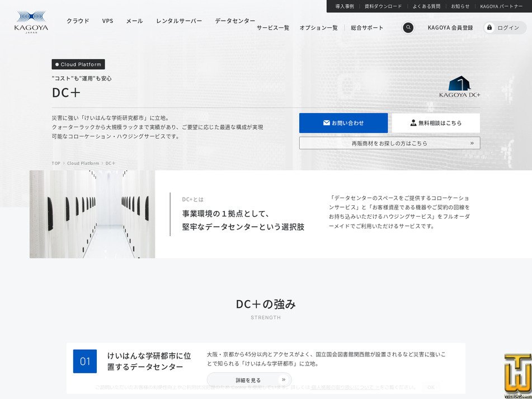The height and width of the screenshot is (399, 532).
Task: Go to Cloud Platform in breadcrumb
Action: [83, 163]
